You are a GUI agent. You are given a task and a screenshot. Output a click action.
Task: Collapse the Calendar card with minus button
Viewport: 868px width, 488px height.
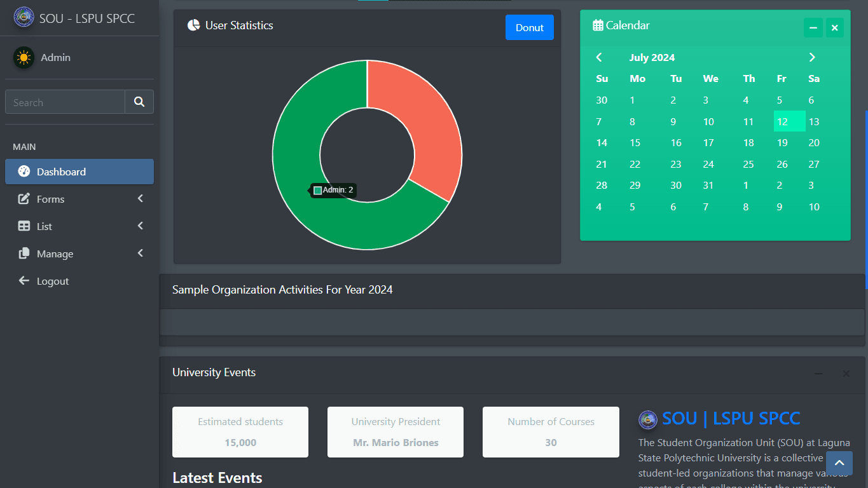pyautogui.click(x=813, y=28)
